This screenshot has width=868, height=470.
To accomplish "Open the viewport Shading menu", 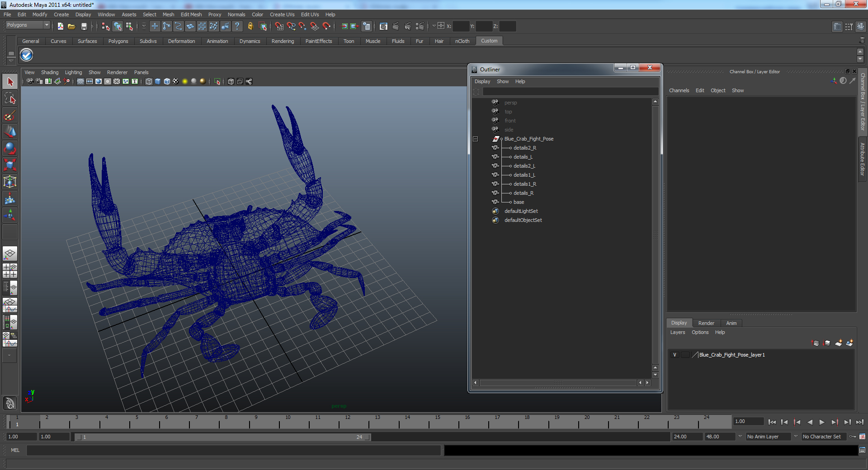I will (x=50, y=72).
